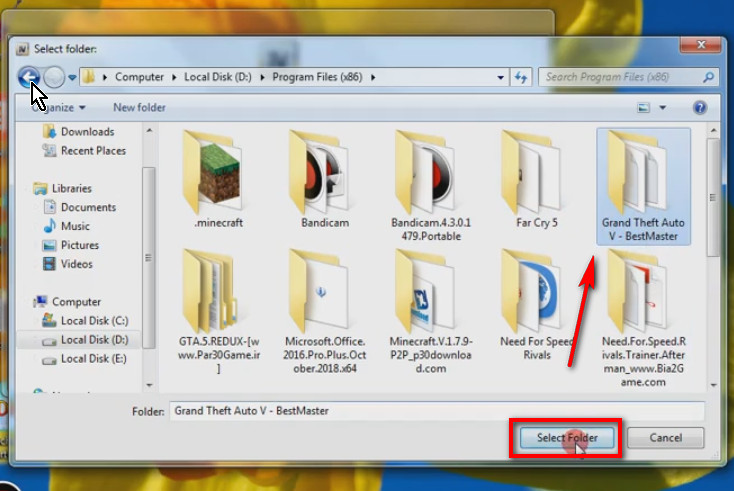734x491 pixels.
Task: Select Local Disk (C:) in navigation pane
Action: point(85,321)
